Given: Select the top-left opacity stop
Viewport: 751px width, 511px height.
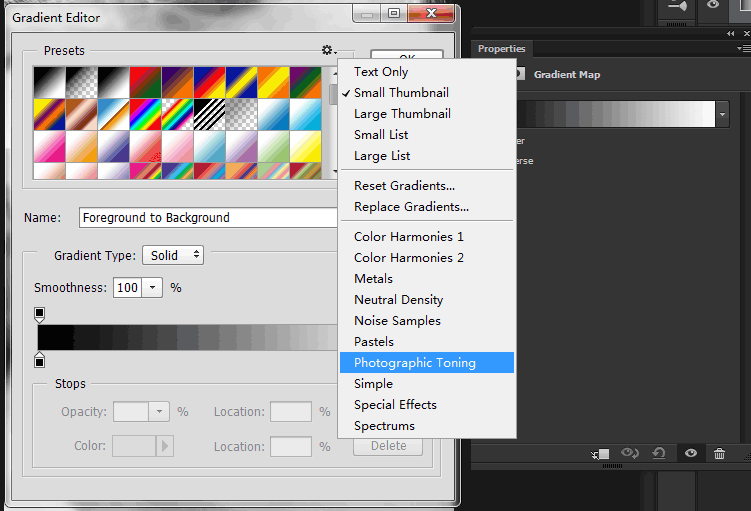Looking at the screenshot, I should [40, 314].
